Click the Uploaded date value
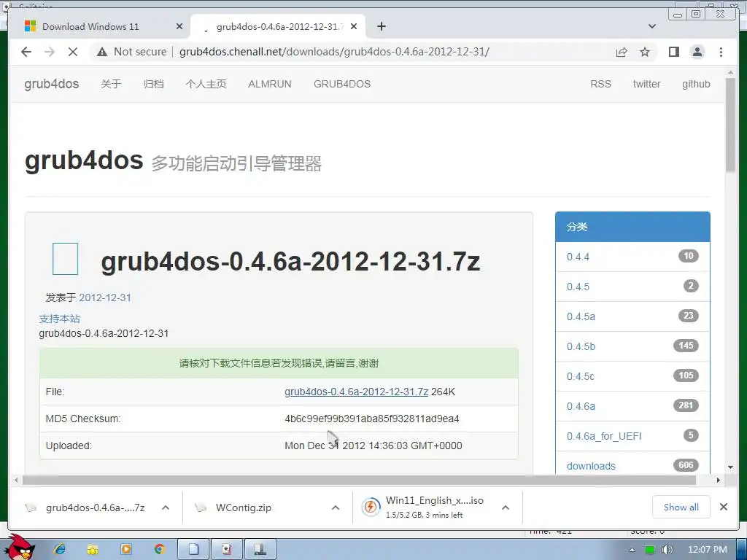 click(373, 446)
